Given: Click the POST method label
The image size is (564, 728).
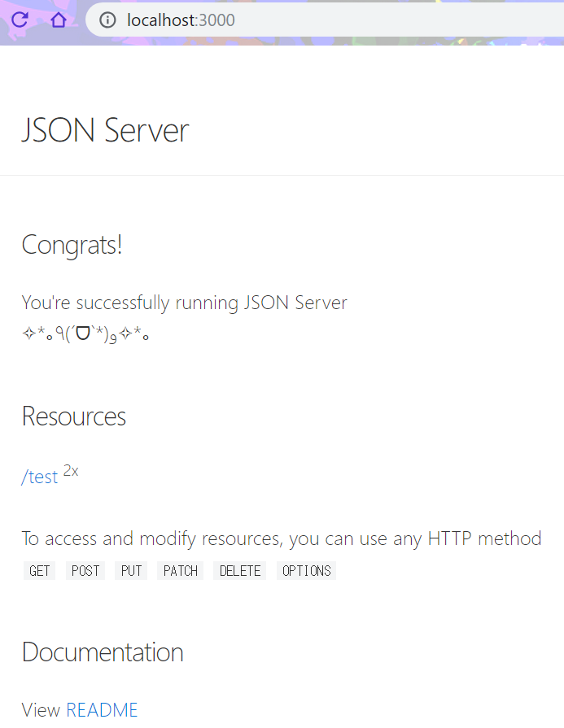Looking at the screenshot, I should (x=85, y=571).
